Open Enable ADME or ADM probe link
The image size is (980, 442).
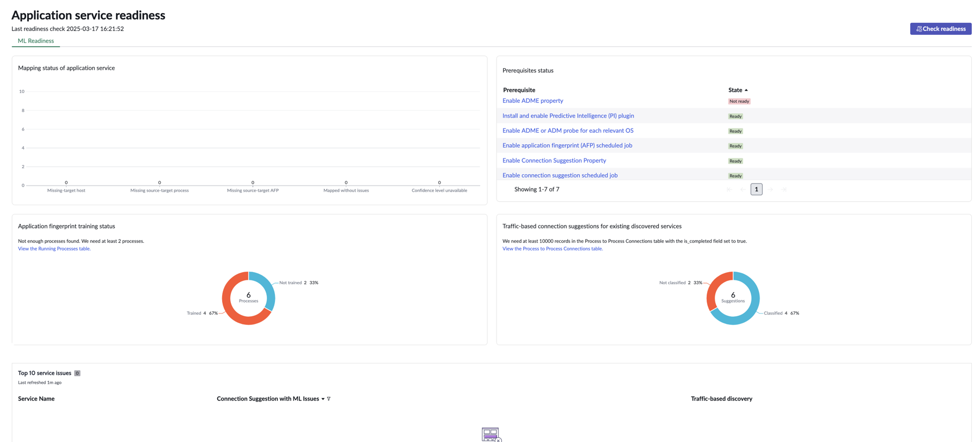tap(567, 131)
